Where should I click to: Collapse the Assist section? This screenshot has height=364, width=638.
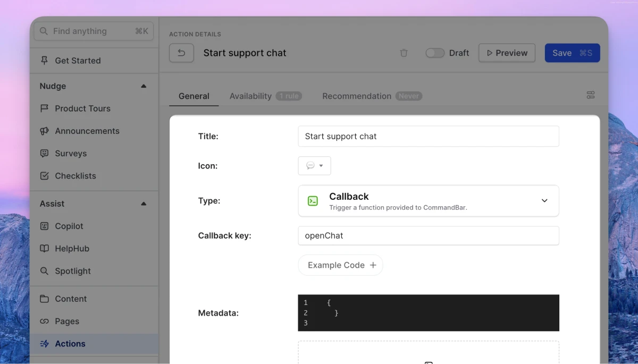[x=144, y=204]
